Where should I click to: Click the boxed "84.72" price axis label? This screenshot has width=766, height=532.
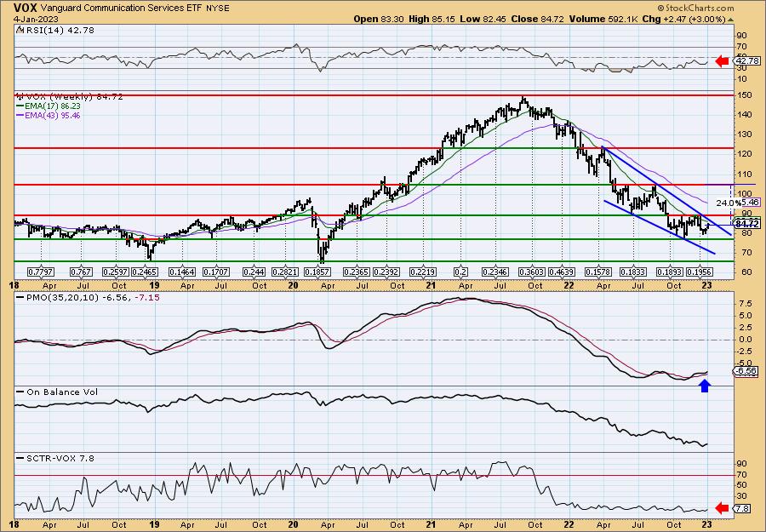[746, 224]
